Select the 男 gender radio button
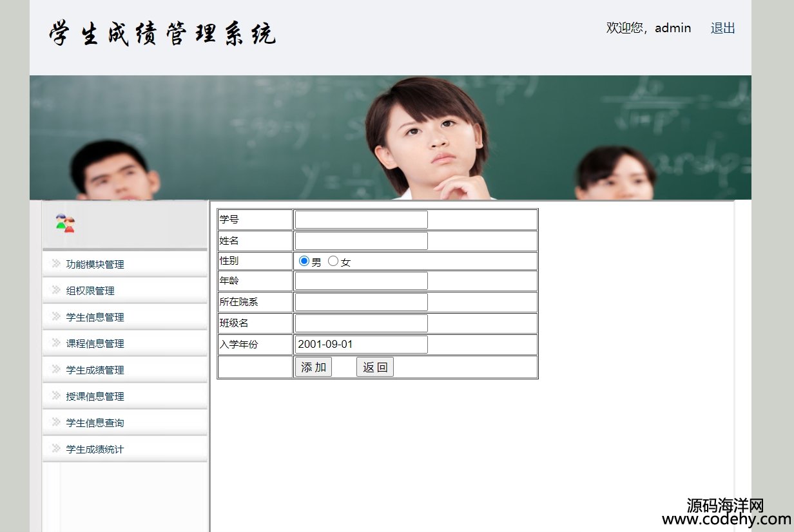794x532 pixels. (x=304, y=261)
